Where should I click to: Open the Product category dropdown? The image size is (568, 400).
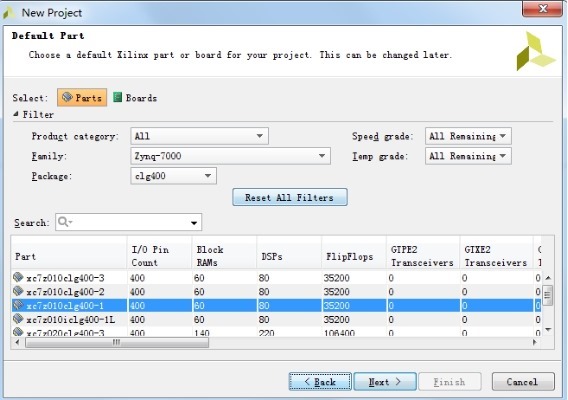click(x=199, y=136)
